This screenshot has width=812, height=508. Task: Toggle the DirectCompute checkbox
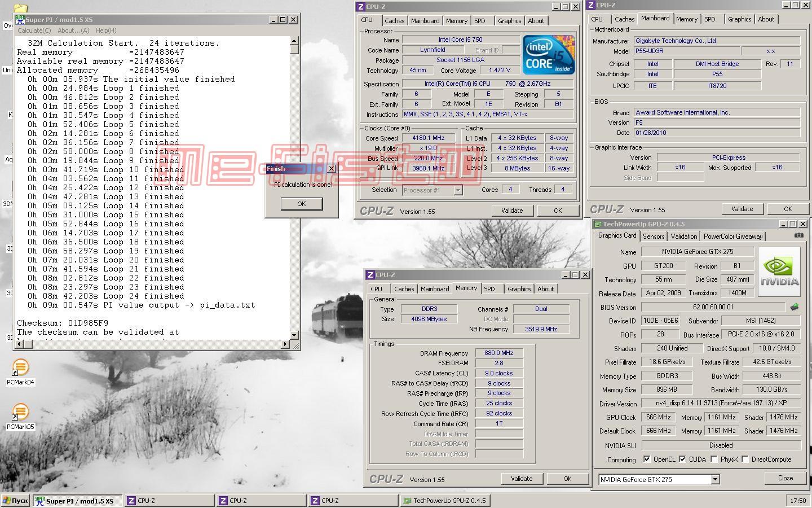[x=745, y=459]
